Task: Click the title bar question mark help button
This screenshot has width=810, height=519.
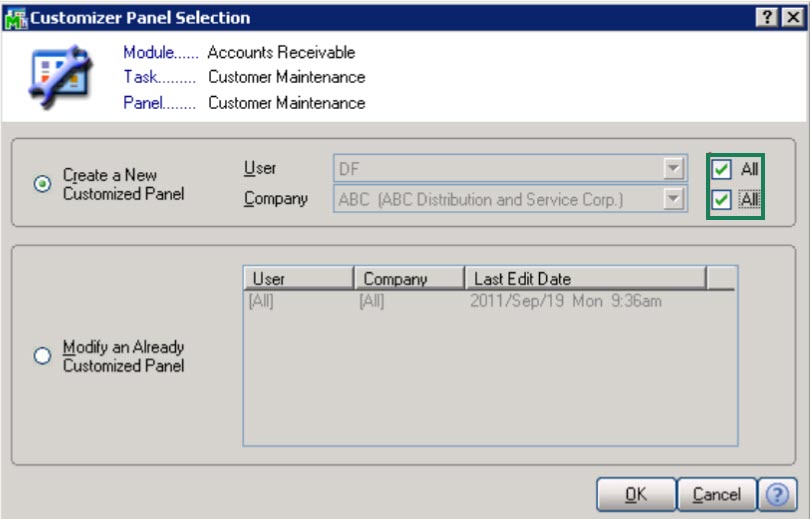Action: 767,18
